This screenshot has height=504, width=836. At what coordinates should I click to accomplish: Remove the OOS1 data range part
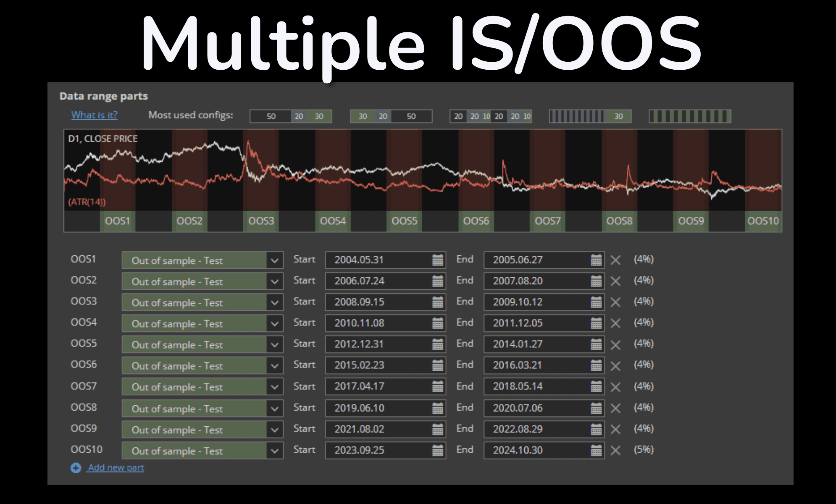615,260
